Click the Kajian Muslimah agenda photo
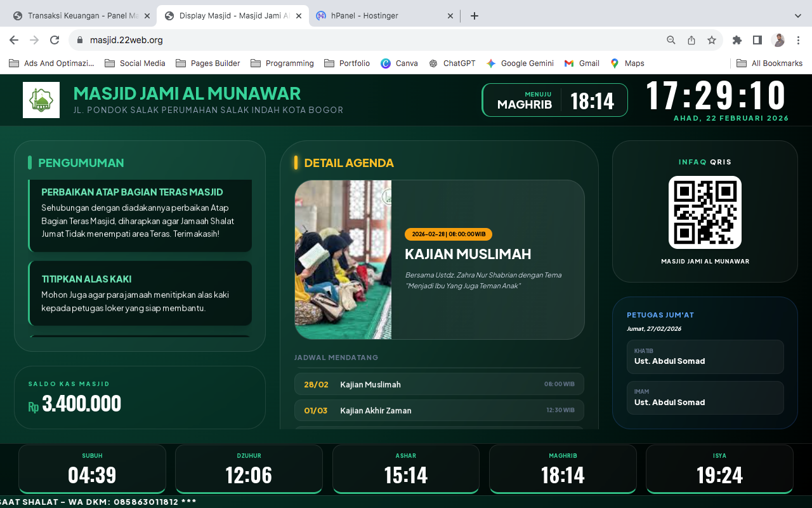Screen dimensions: 812x508 (x=343, y=260)
